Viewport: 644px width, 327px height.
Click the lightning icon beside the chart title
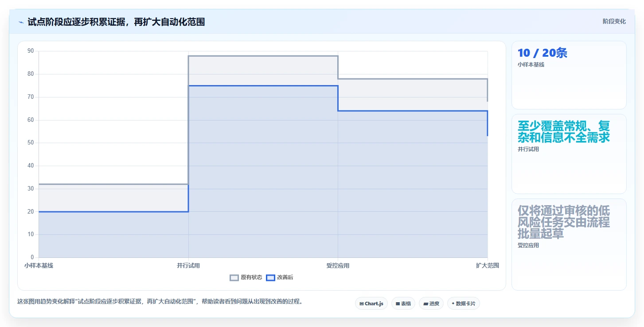(x=21, y=22)
